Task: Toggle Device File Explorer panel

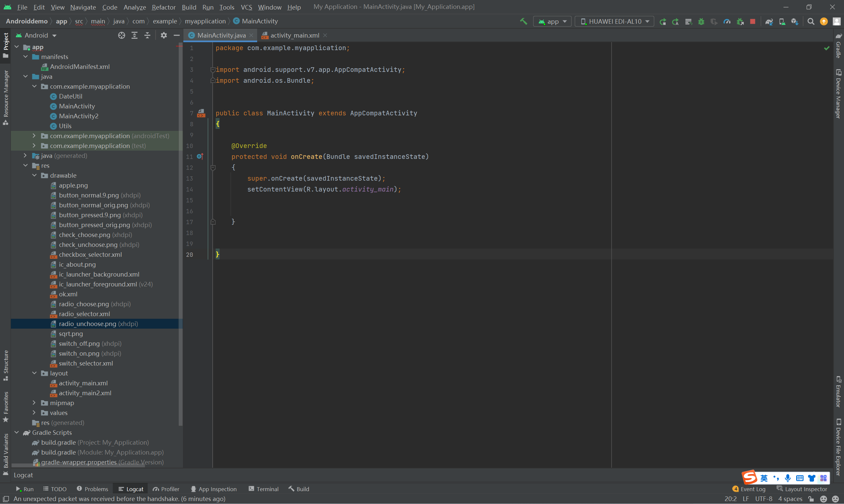Action: (x=838, y=447)
